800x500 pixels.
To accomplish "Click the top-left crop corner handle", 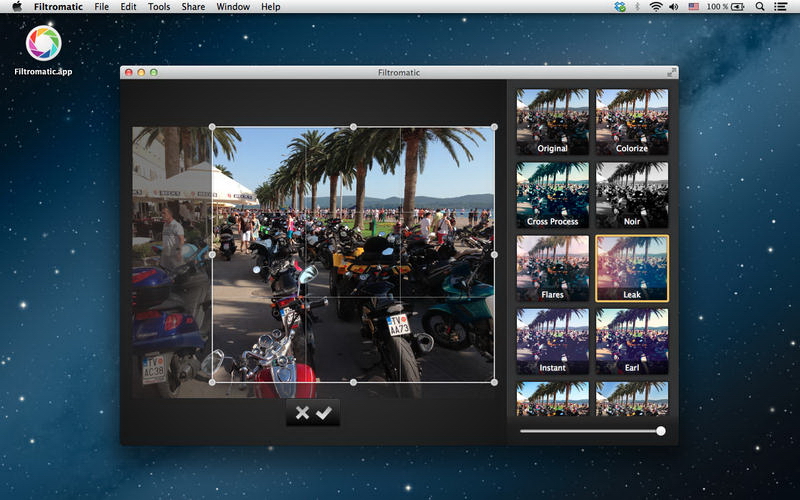I will (x=212, y=127).
